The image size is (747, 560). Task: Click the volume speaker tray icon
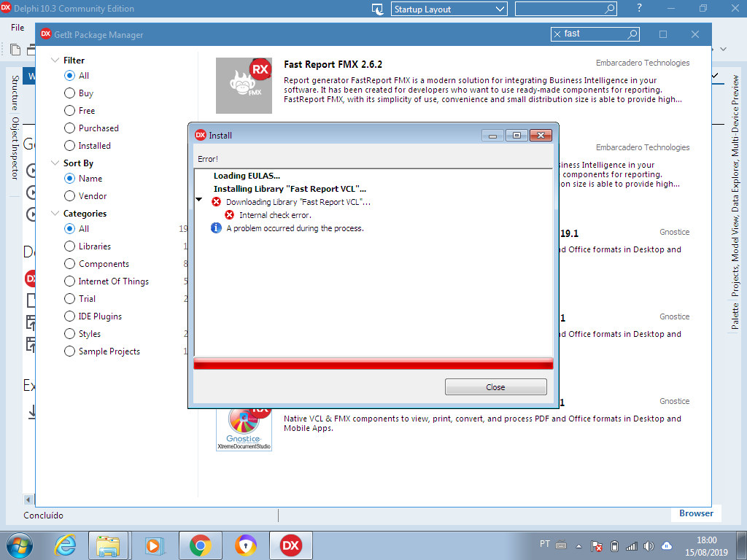click(649, 545)
